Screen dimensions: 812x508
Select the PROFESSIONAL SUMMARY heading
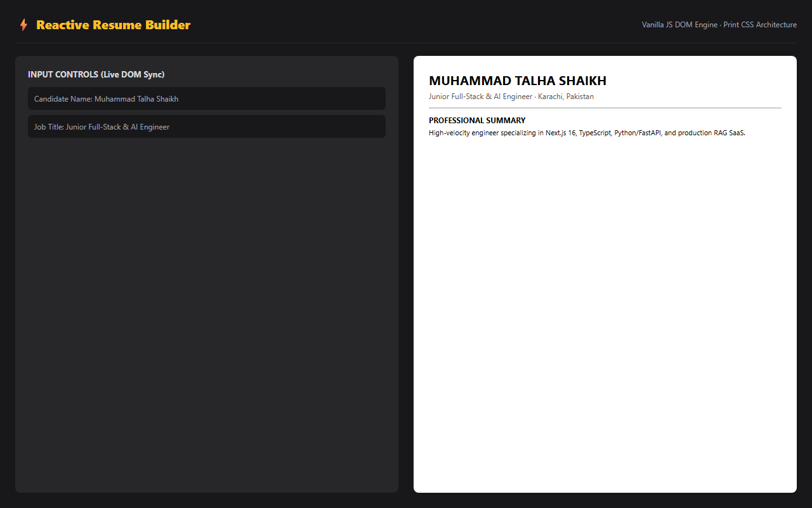(477, 120)
